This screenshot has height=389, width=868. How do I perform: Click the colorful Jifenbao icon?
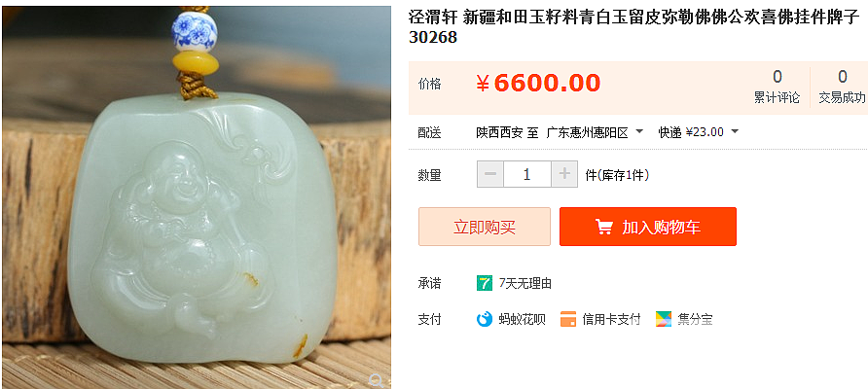click(x=664, y=319)
